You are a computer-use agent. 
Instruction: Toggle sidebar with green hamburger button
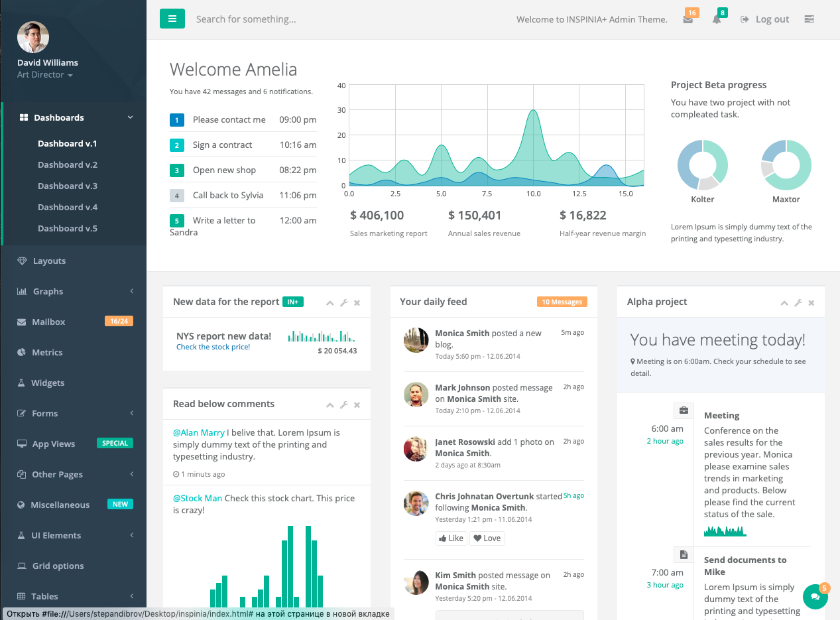point(172,19)
